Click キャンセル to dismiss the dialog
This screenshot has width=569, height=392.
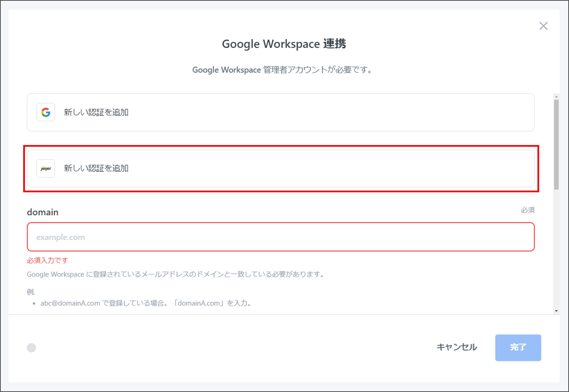pyautogui.click(x=456, y=347)
